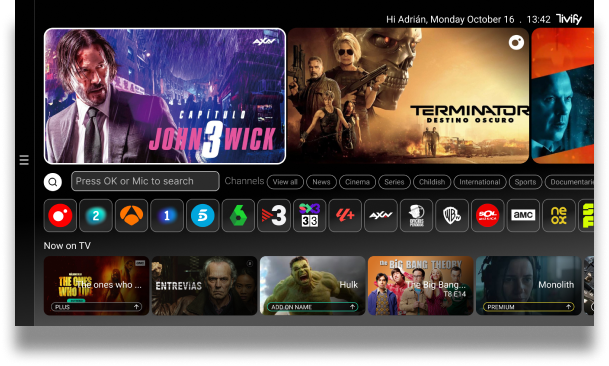The image size is (609, 366).
Task: Open the AMC channel icon
Action: tap(523, 216)
